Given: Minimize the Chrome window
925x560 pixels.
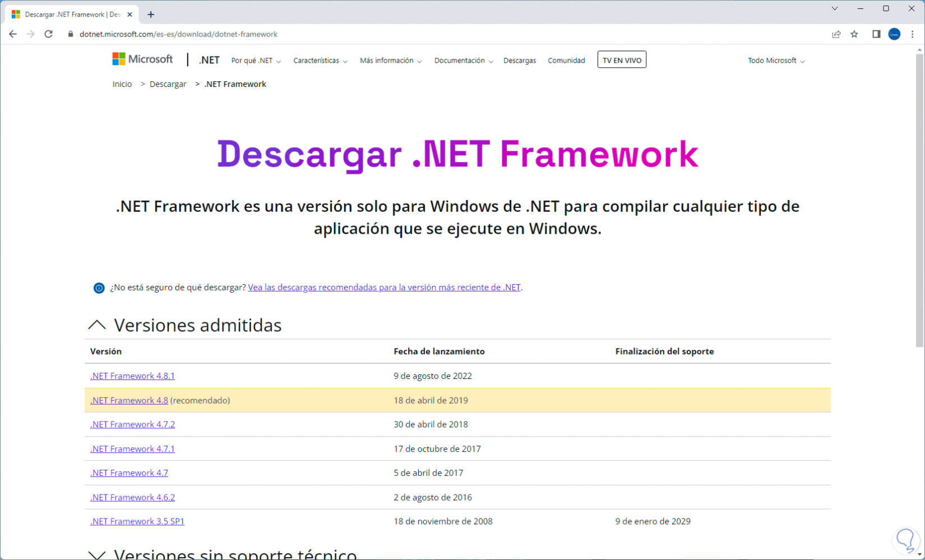Looking at the screenshot, I should click(861, 8).
